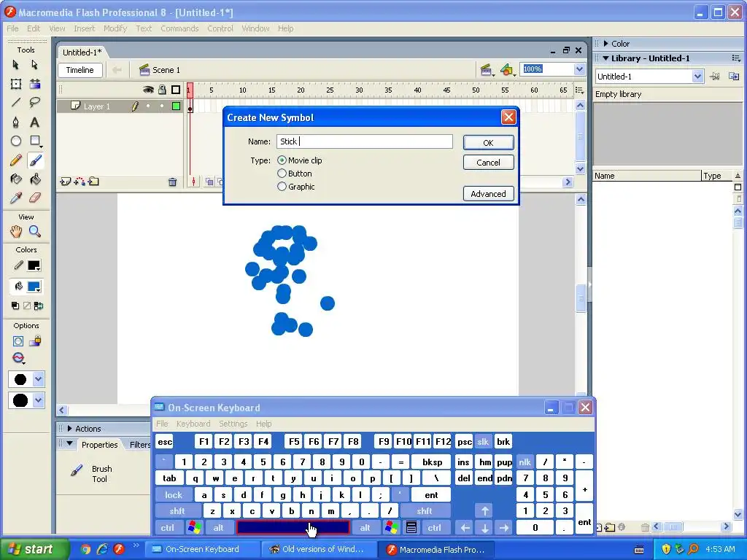Select the Hand tool
The width and height of the screenshot is (747, 560).
(16, 232)
